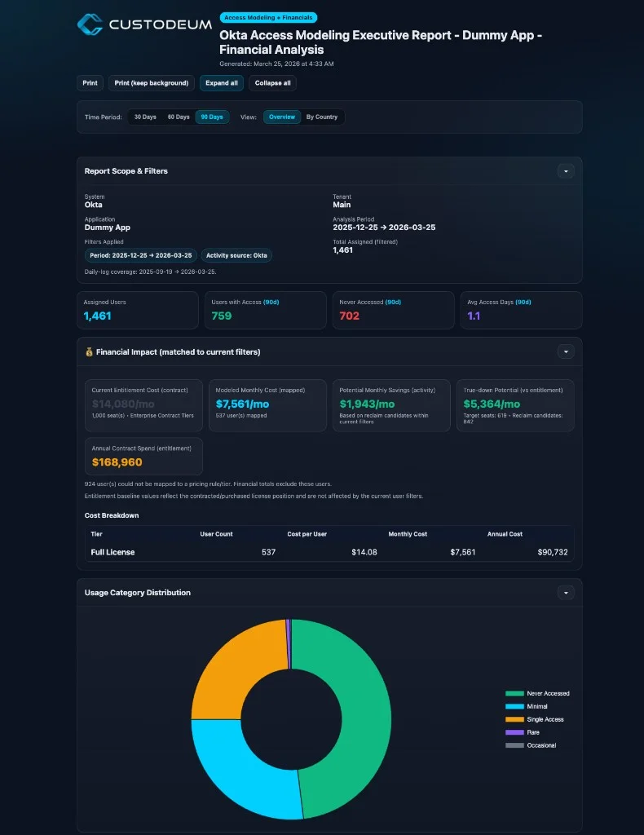Click the Cost per User column header

tap(307, 534)
